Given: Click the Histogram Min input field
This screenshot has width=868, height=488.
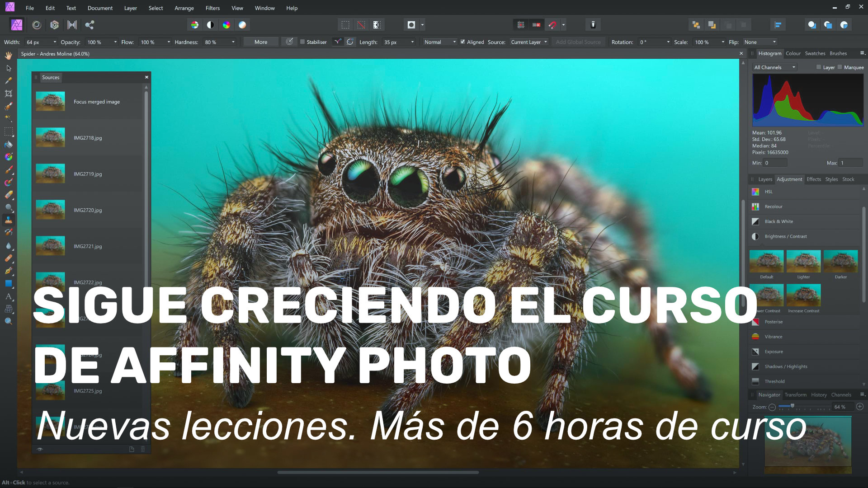Looking at the screenshot, I should click(x=775, y=163).
